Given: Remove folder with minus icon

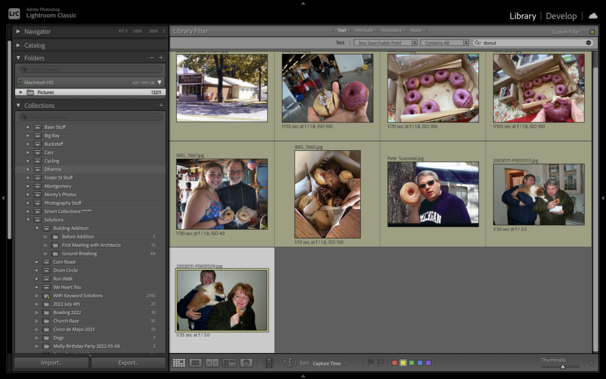Looking at the screenshot, I should [152, 58].
